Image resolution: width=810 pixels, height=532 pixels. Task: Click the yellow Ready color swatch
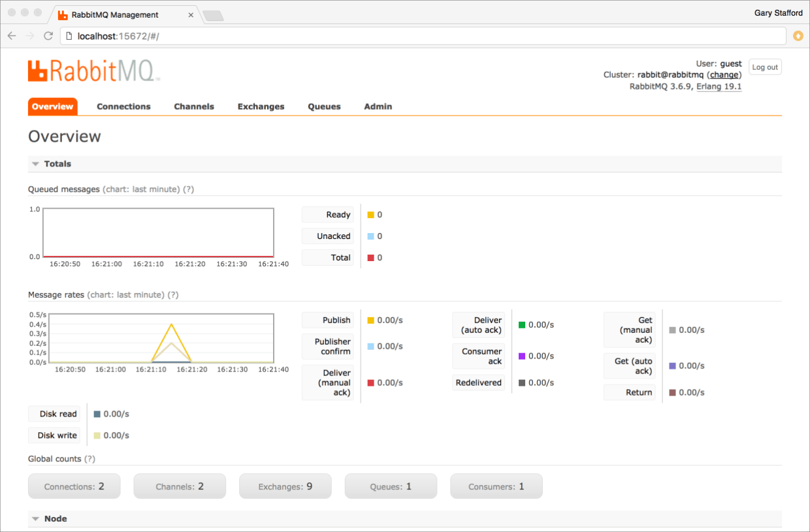click(371, 215)
